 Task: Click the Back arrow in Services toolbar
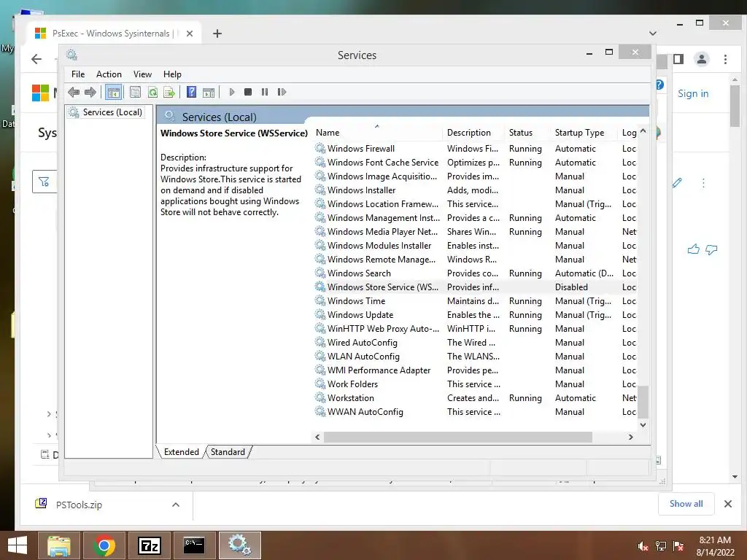pyautogui.click(x=74, y=92)
